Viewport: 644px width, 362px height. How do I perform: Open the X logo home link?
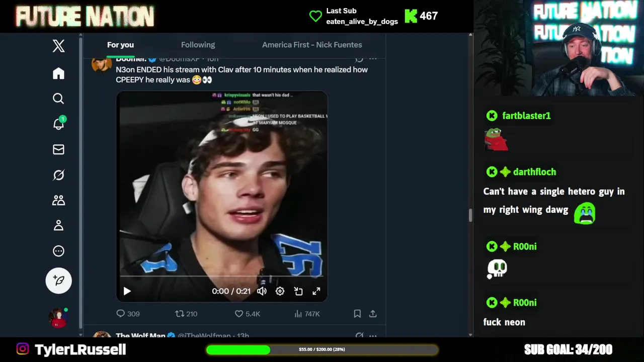[x=58, y=46]
